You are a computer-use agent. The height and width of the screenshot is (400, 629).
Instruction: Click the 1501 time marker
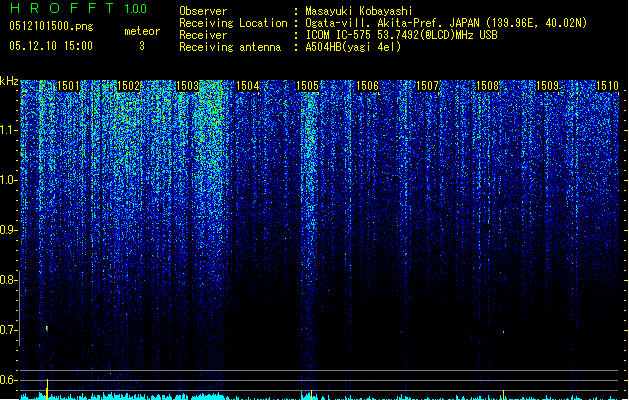[x=68, y=86]
